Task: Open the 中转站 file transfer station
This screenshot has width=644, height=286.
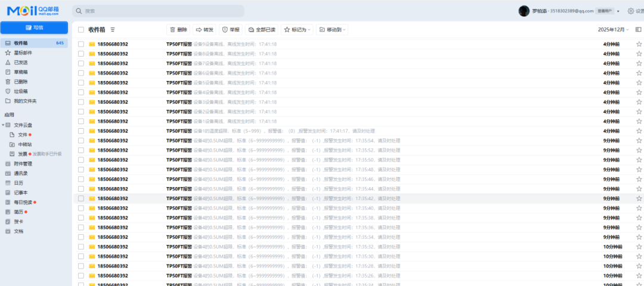Action: point(24,144)
